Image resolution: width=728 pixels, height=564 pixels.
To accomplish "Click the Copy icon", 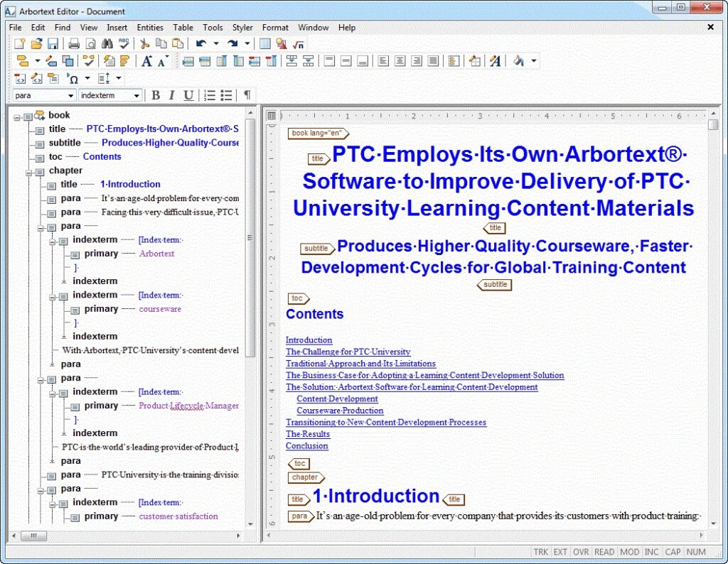I will (161, 44).
